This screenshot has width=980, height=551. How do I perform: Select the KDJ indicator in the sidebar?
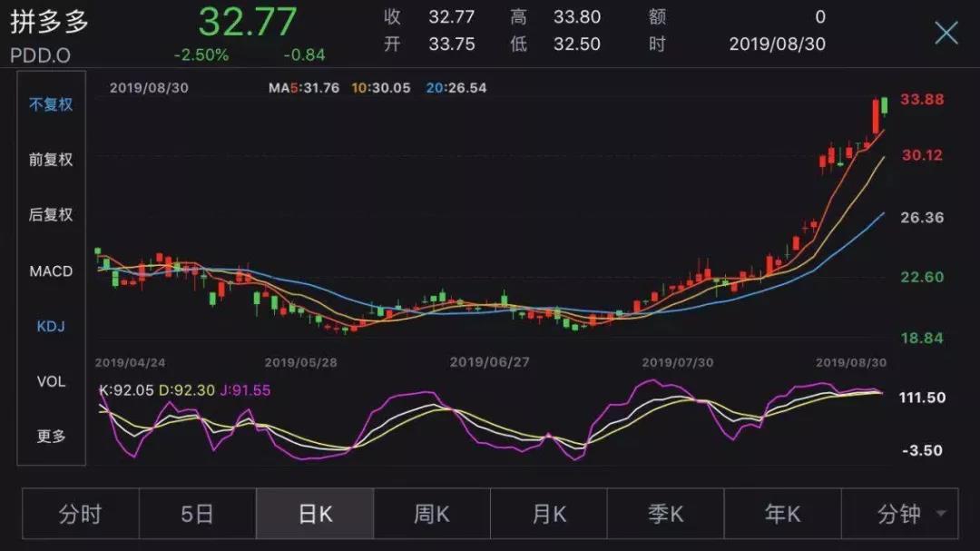coord(49,326)
